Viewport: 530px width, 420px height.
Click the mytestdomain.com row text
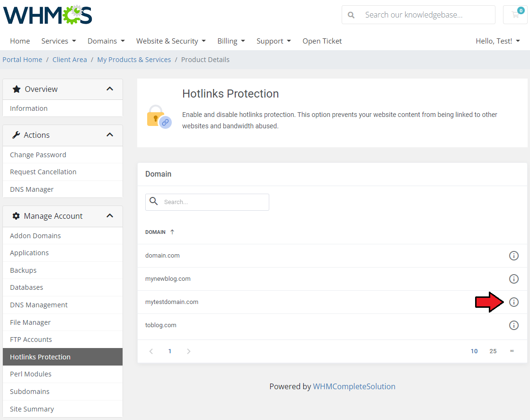[172, 302]
